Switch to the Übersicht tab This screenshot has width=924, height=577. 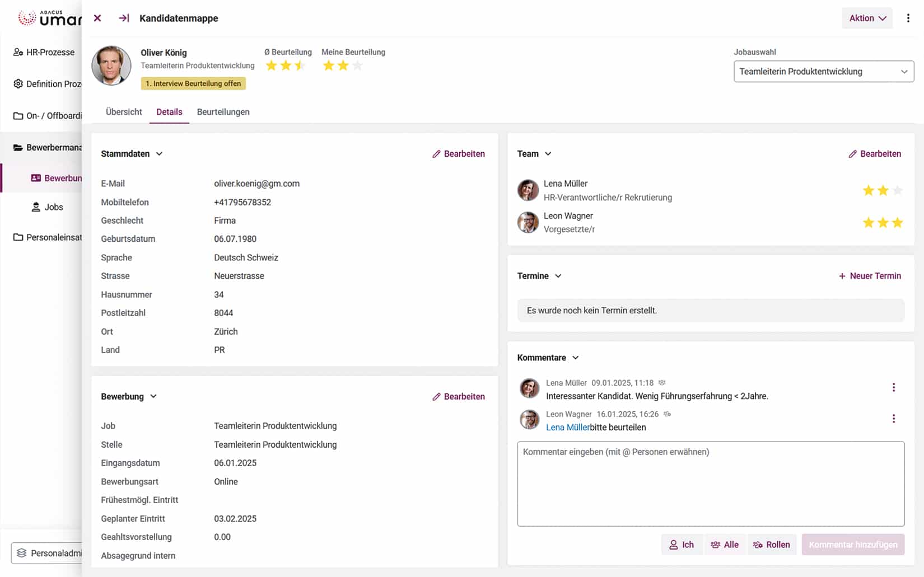(124, 112)
